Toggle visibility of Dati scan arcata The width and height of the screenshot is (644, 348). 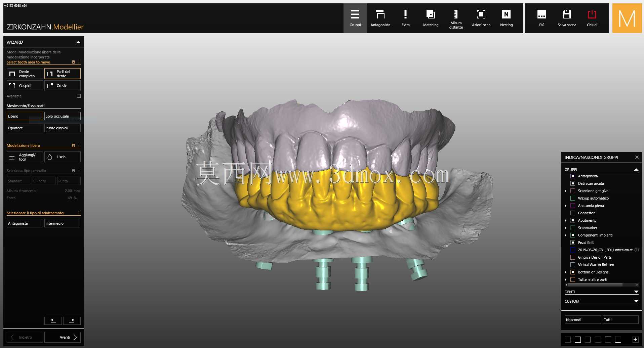point(573,183)
